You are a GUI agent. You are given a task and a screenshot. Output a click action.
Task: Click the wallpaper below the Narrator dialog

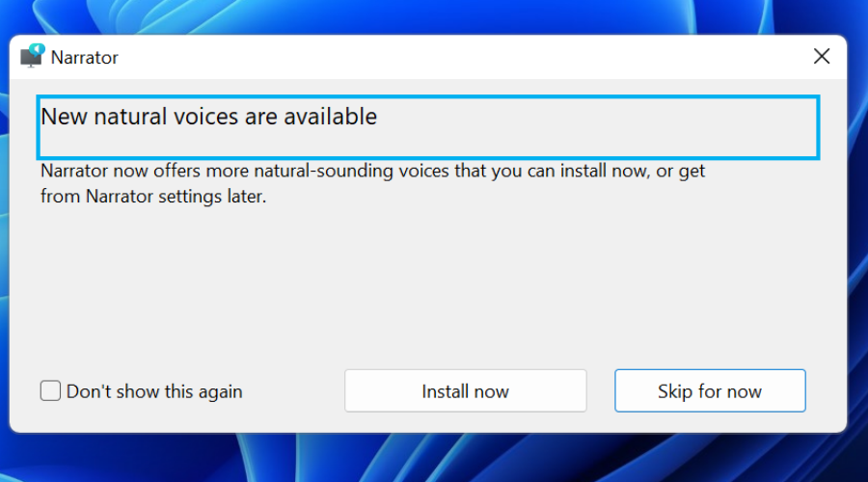point(434,459)
